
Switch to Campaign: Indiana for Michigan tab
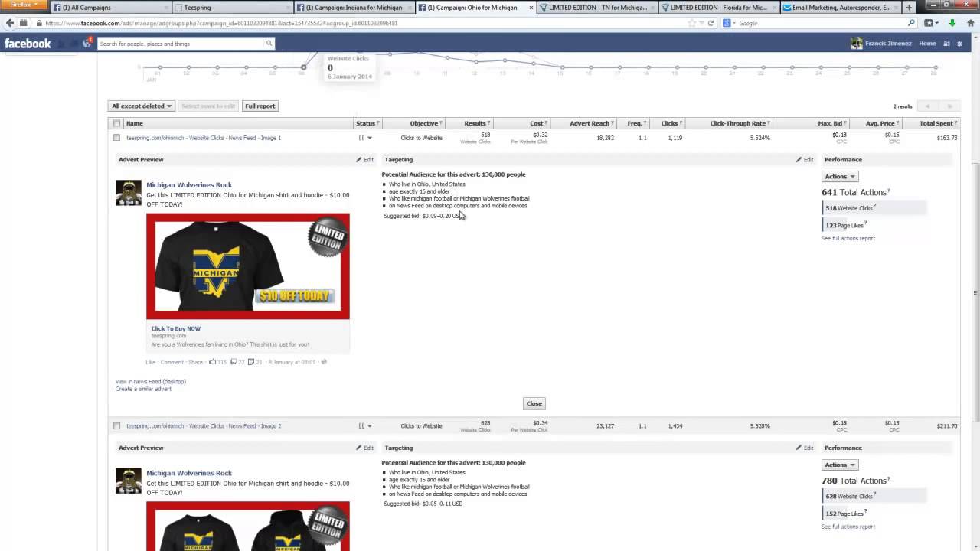tap(354, 8)
